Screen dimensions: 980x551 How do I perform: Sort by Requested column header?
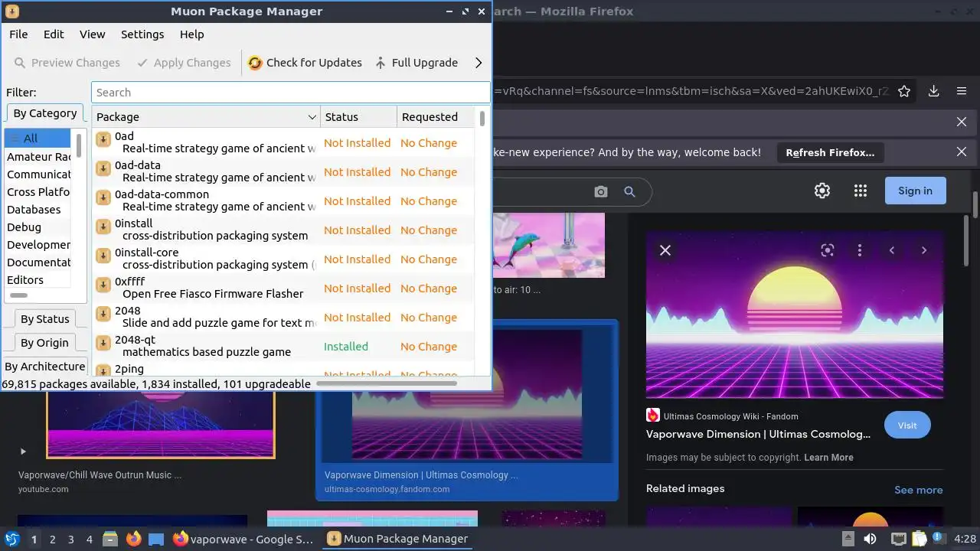(x=436, y=117)
